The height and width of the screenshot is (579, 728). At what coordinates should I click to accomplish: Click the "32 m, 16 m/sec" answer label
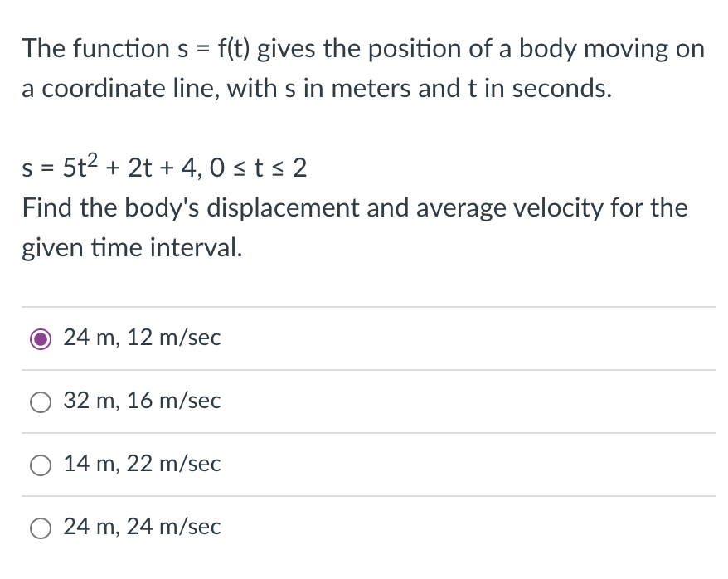click(142, 401)
